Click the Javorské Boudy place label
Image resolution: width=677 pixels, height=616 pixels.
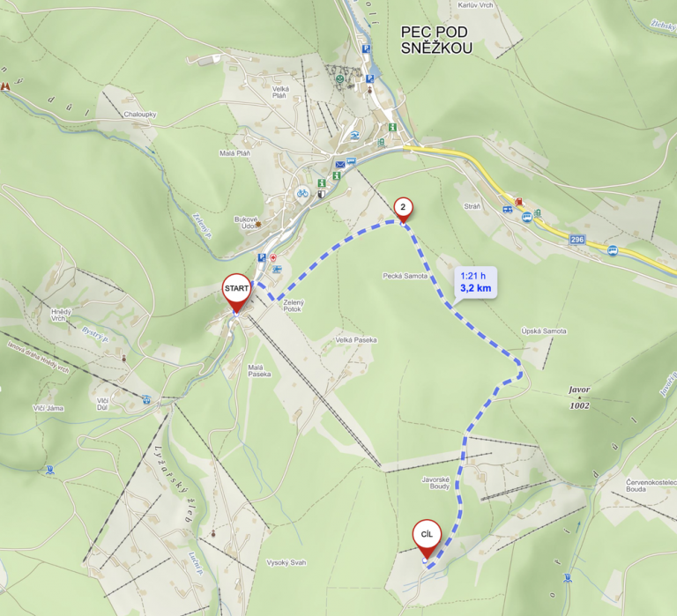(435, 483)
